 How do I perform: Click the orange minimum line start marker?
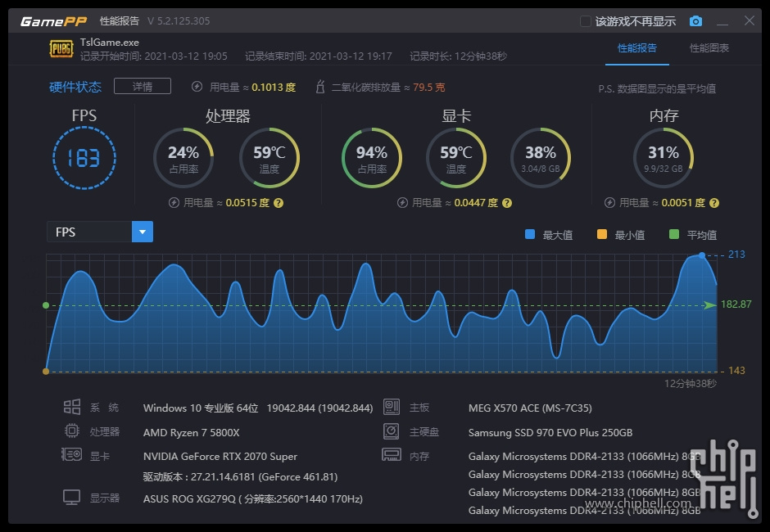click(x=46, y=372)
